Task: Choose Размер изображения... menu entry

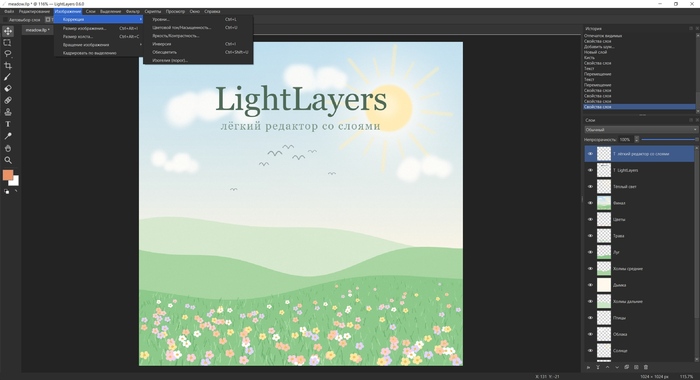Action: 99,28
